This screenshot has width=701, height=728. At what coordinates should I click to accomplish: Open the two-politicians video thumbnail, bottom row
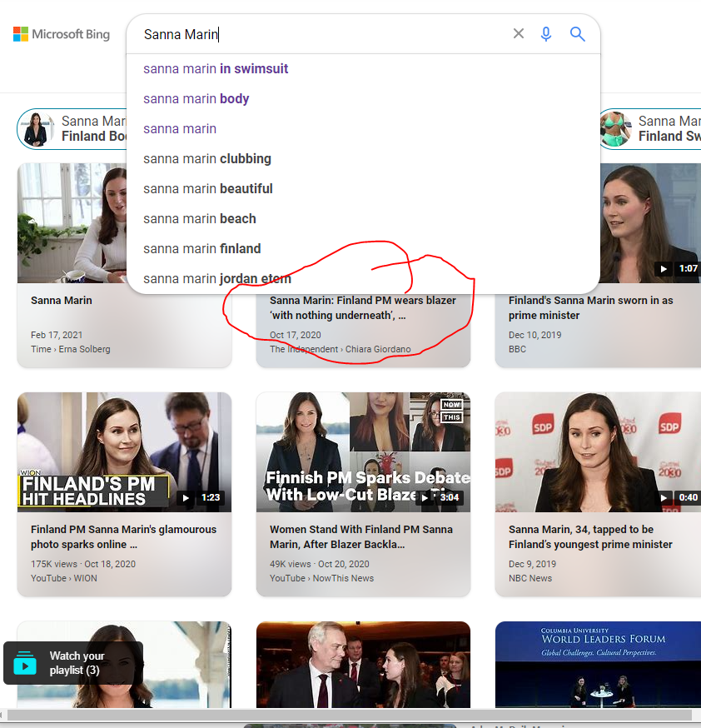(x=363, y=665)
